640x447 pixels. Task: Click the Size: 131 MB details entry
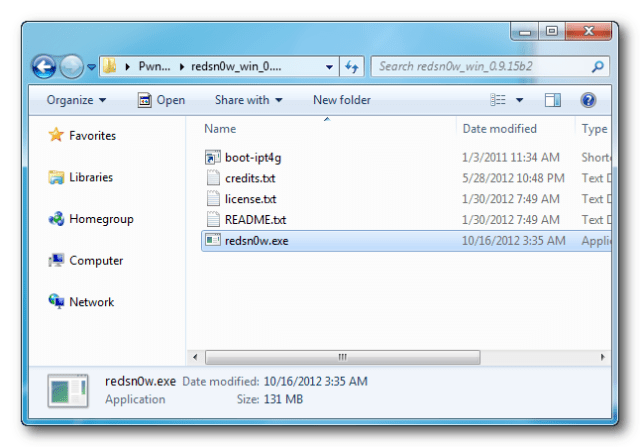(x=270, y=399)
